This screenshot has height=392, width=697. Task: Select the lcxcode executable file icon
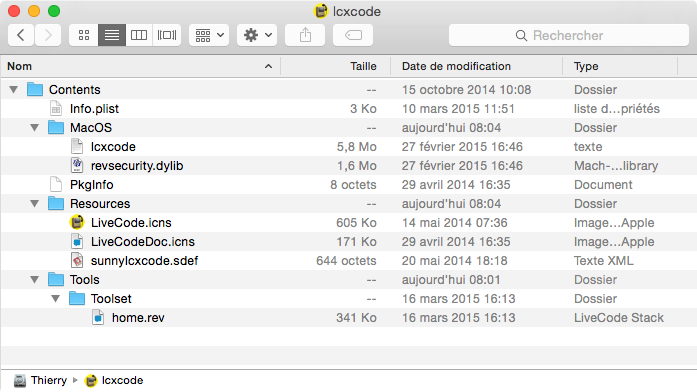[77, 147]
